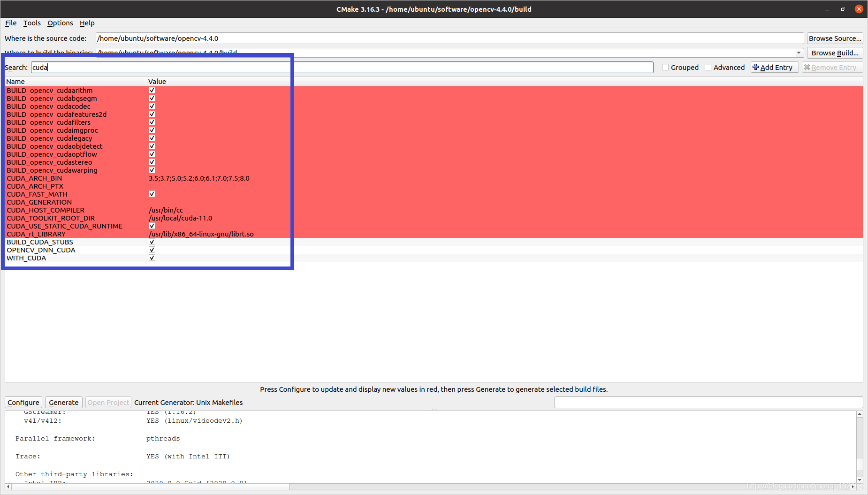Open the Help menu

pos(87,23)
